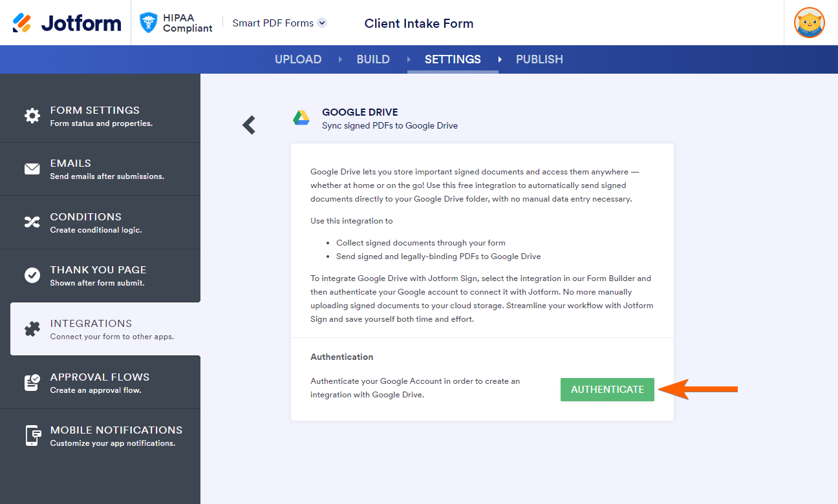Click the Conditions shuffle arrows icon

(x=32, y=222)
